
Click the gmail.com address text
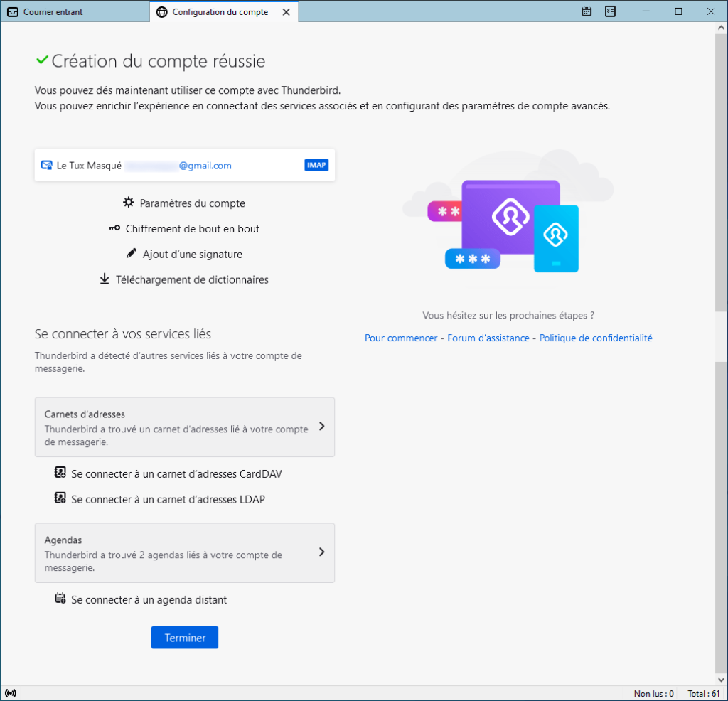tap(205, 166)
